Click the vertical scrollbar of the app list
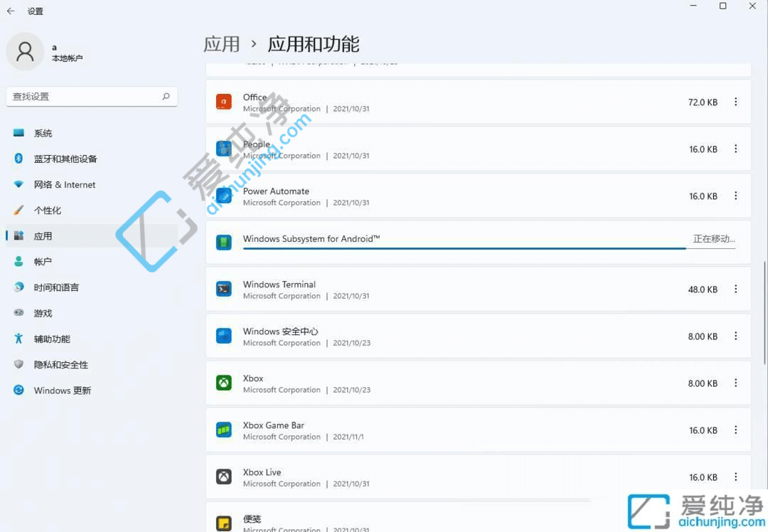 [764, 312]
